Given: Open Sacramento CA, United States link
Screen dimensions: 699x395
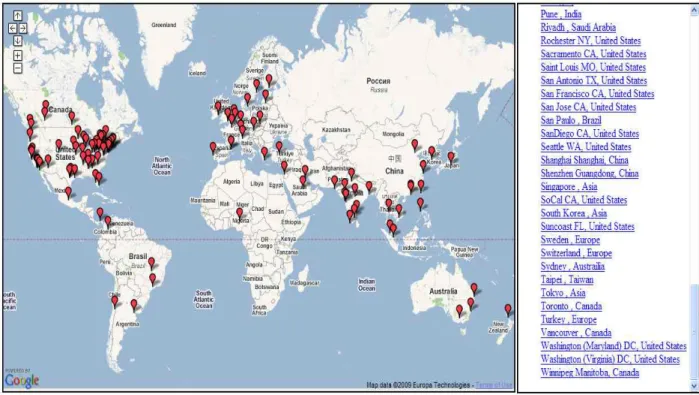Looking at the screenshot, I should [593, 54].
